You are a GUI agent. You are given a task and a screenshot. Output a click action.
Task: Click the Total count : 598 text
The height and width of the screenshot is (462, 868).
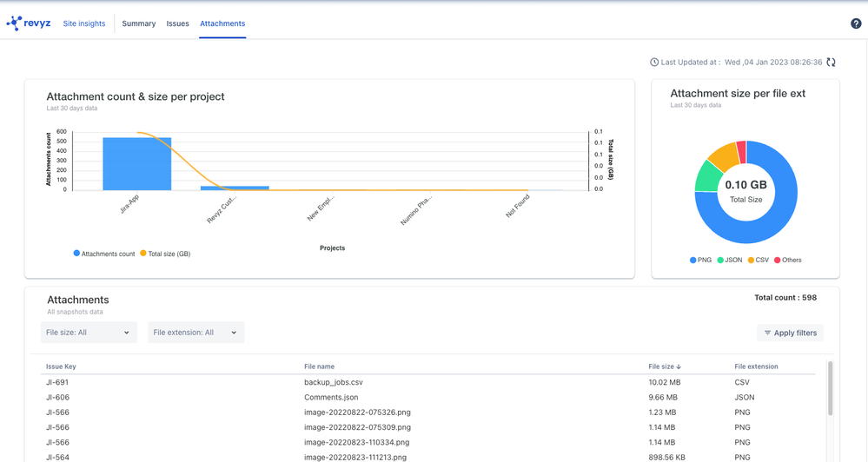[785, 298]
